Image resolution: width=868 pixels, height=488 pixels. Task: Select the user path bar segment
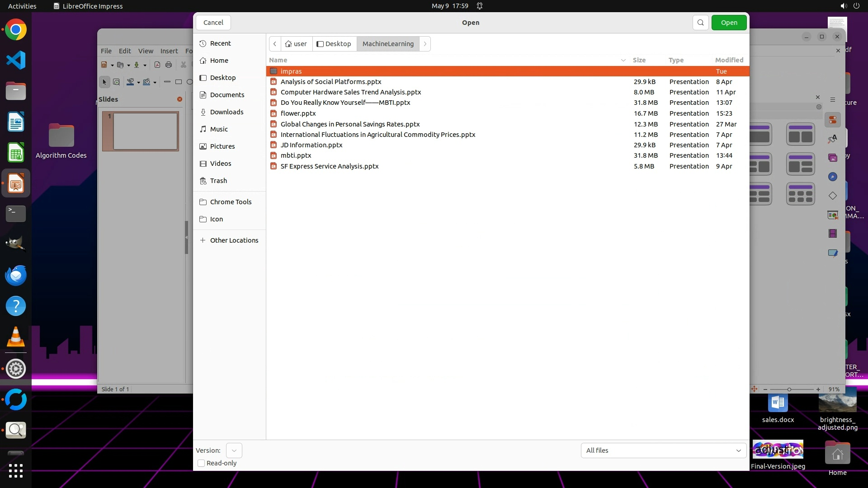(296, 44)
